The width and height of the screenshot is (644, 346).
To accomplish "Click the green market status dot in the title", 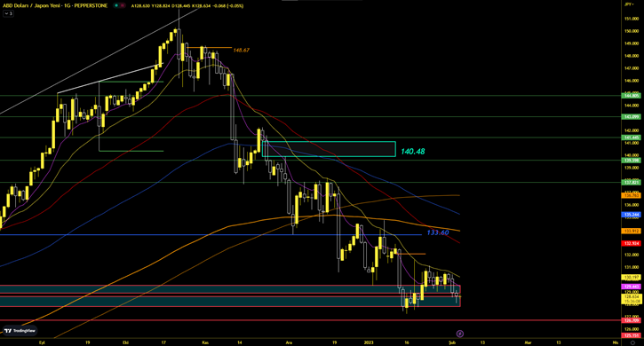I will 116,5.
